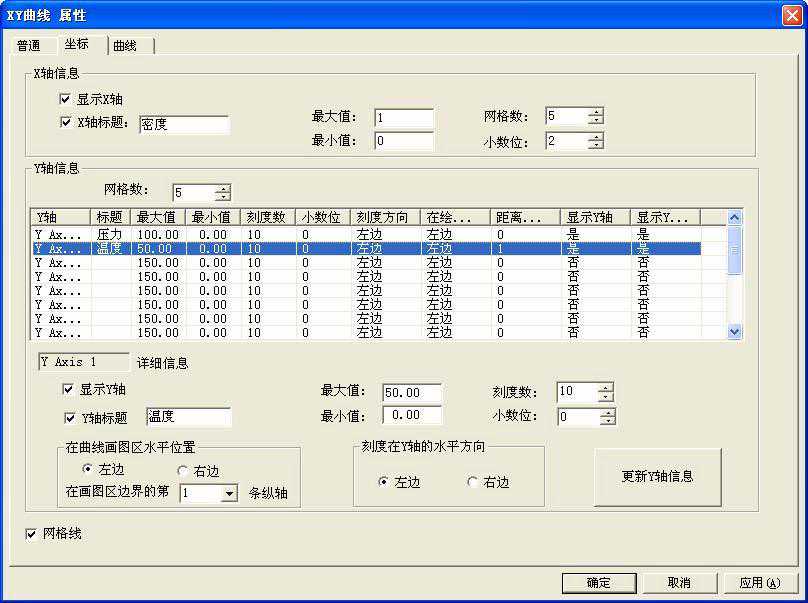The image size is (808, 603).
Task: Increase X轴 网格数 with up arrow
Action: point(596,111)
